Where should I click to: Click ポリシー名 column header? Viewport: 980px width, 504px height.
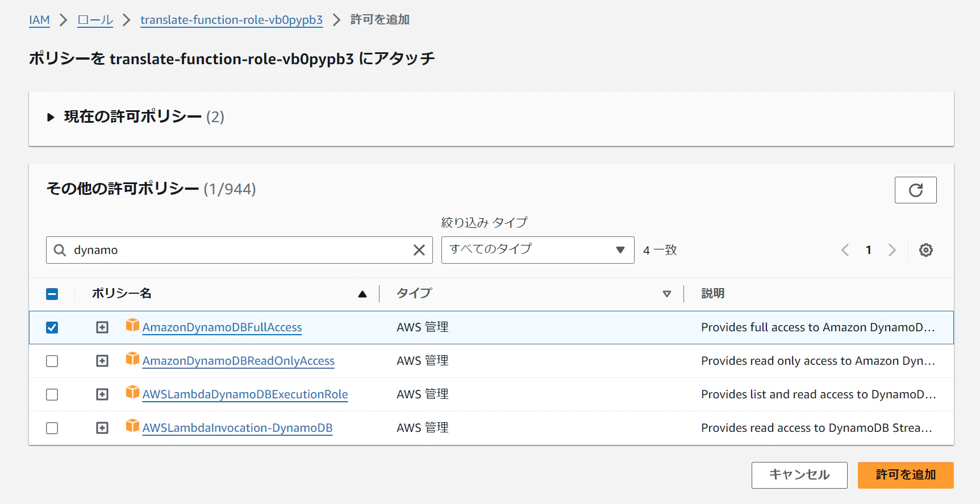[x=122, y=294]
